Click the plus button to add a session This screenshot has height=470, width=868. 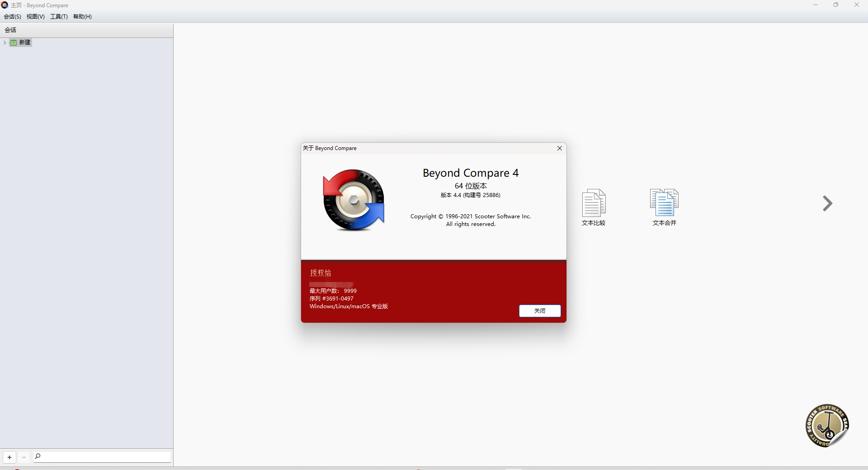click(9, 457)
